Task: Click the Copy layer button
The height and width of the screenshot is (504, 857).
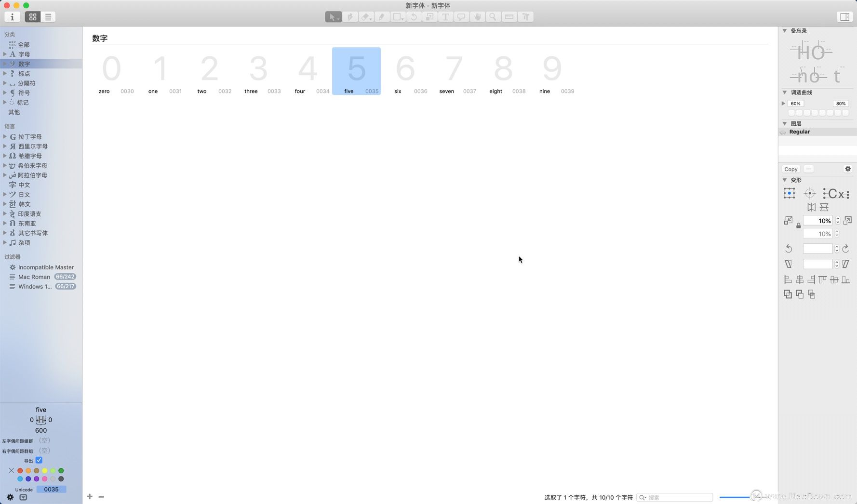Action: pos(791,169)
